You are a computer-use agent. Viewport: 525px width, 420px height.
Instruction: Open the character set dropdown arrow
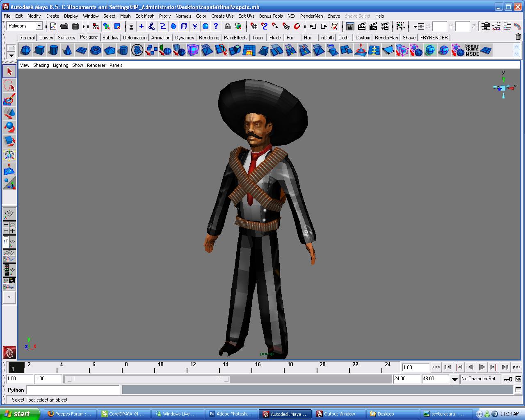(x=454, y=379)
